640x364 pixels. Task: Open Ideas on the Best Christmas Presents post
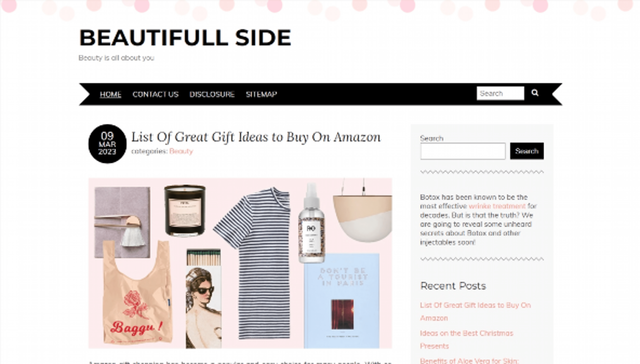[x=466, y=340]
